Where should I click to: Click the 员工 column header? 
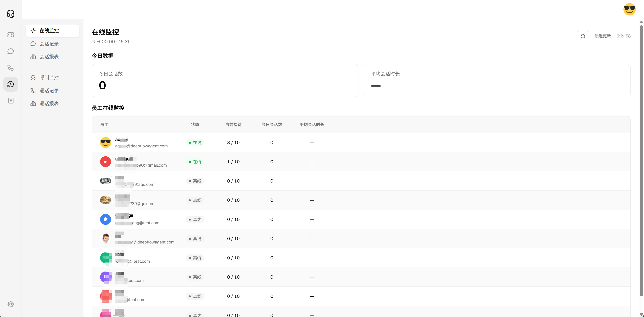pyautogui.click(x=104, y=125)
